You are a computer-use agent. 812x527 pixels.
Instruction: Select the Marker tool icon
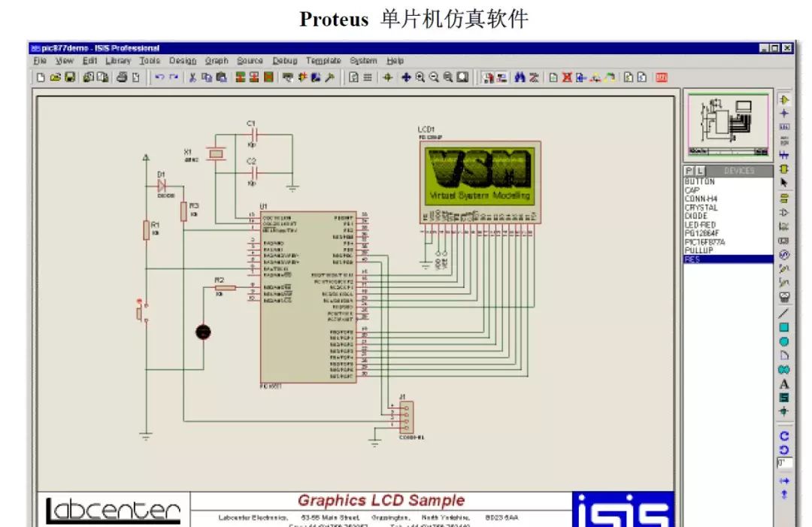[x=784, y=411]
